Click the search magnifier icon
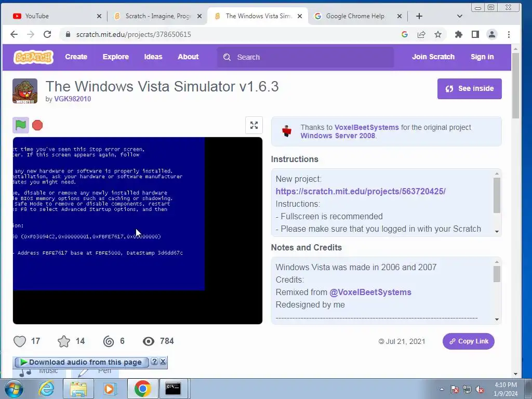 pyautogui.click(x=227, y=57)
